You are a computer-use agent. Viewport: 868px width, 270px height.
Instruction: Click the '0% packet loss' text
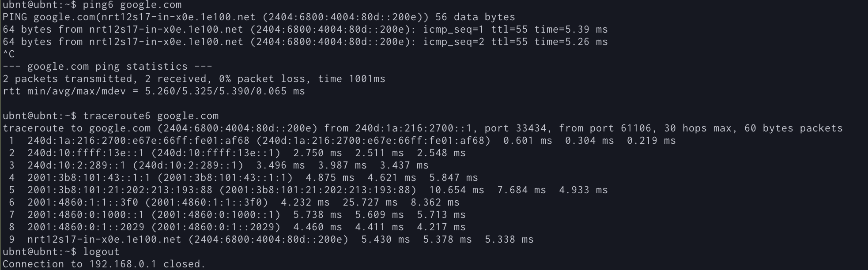pos(262,79)
